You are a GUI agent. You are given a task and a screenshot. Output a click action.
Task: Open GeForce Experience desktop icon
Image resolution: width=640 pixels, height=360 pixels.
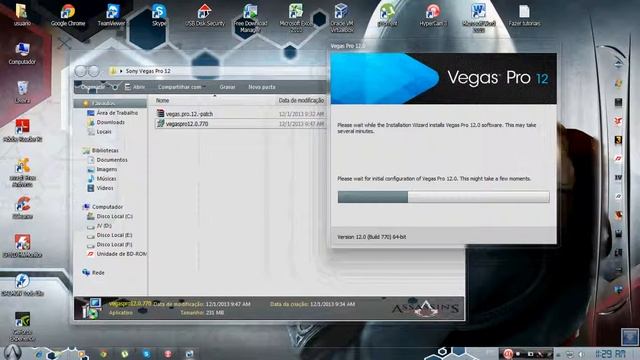(22, 327)
